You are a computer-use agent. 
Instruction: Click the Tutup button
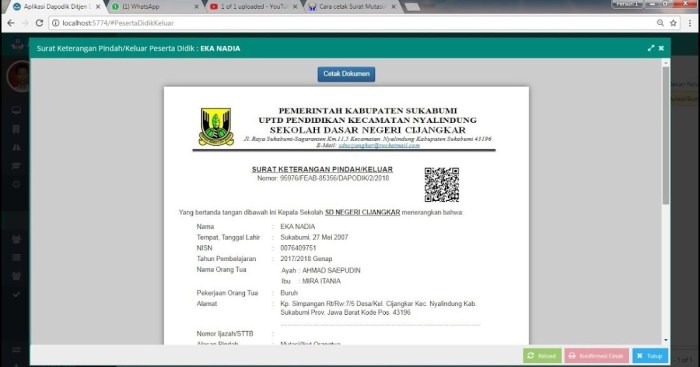650,356
